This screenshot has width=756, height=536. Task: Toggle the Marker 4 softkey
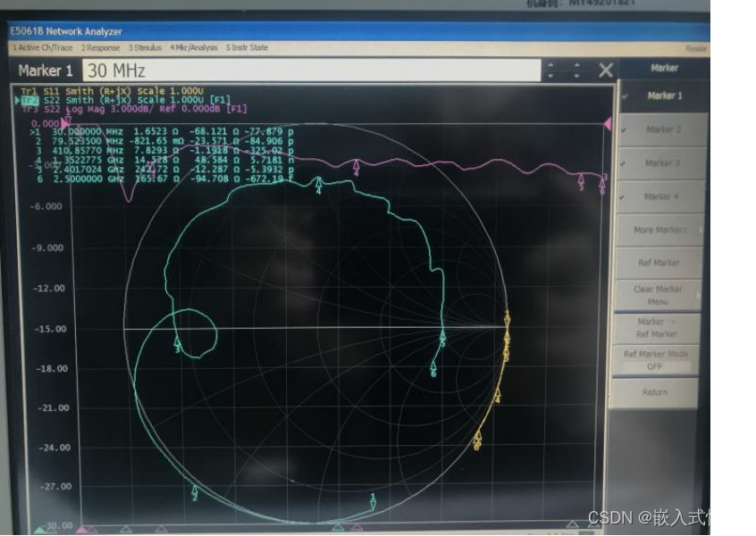pos(661,197)
